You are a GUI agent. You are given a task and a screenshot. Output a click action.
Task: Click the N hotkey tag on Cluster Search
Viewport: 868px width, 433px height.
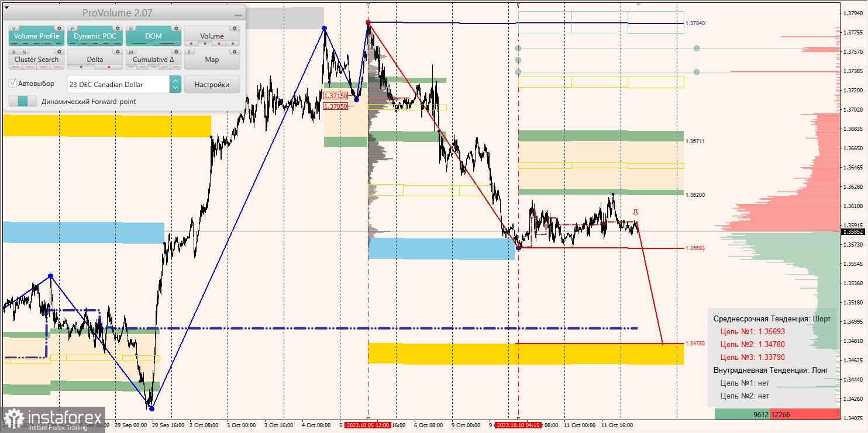click(24, 51)
